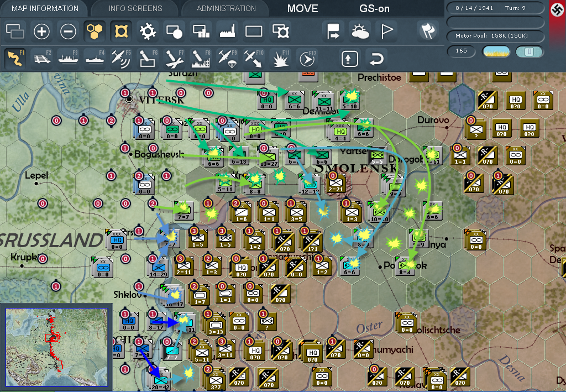Select the Soviet 2=11 counter

(185, 266)
